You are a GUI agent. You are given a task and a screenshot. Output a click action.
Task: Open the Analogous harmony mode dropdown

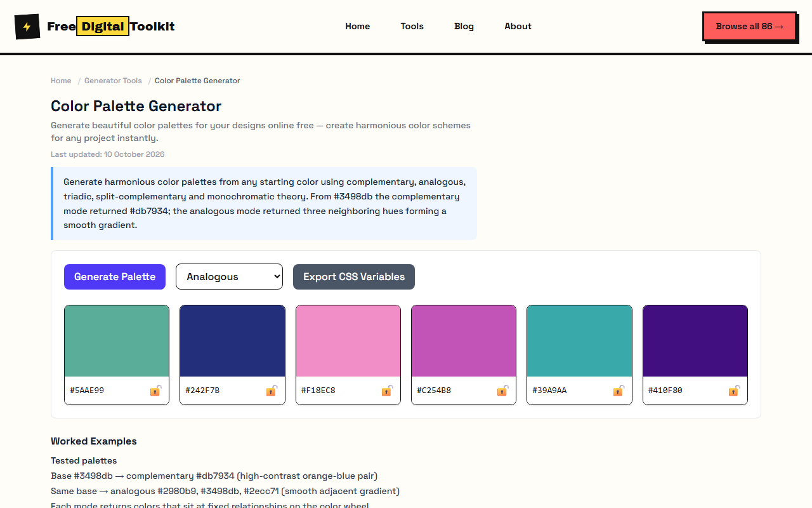pyautogui.click(x=229, y=277)
